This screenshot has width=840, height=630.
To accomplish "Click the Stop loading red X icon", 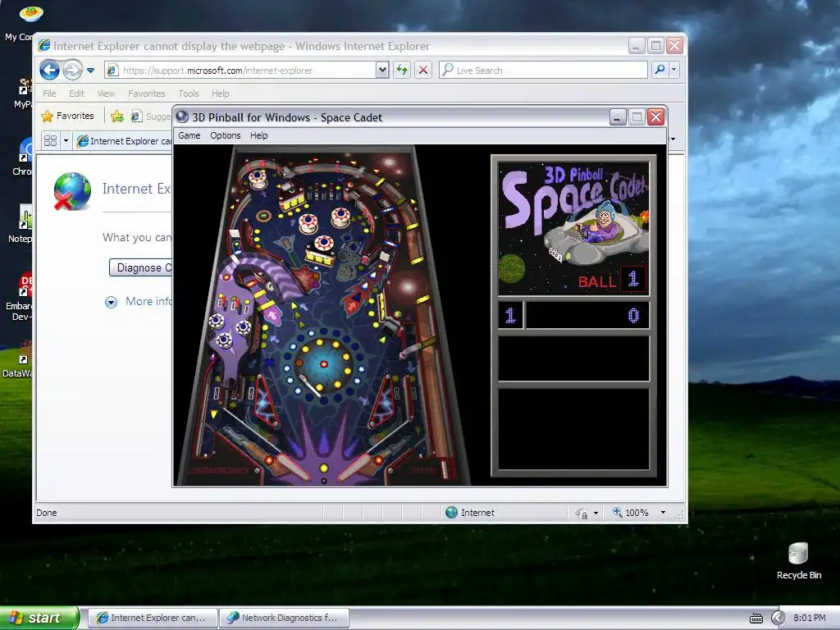I will tap(422, 70).
